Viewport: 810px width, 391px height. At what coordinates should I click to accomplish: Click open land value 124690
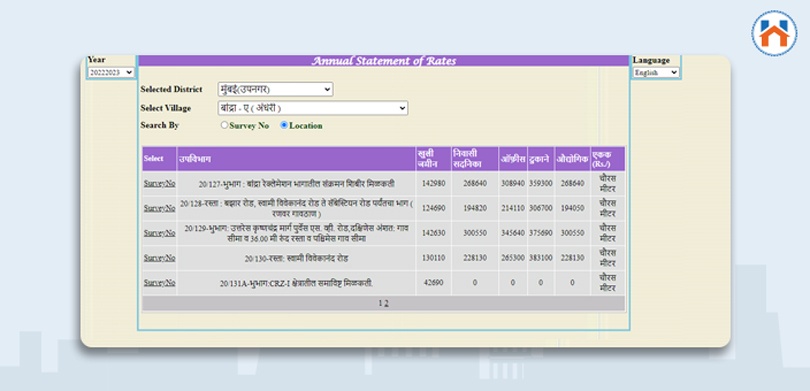coord(433,208)
